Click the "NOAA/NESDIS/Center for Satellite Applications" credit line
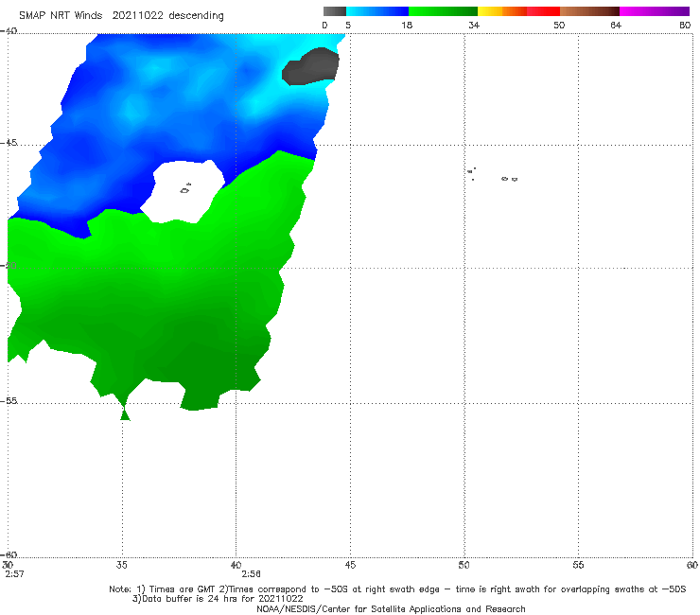The width and height of the screenshot is (700, 615). (391, 609)
